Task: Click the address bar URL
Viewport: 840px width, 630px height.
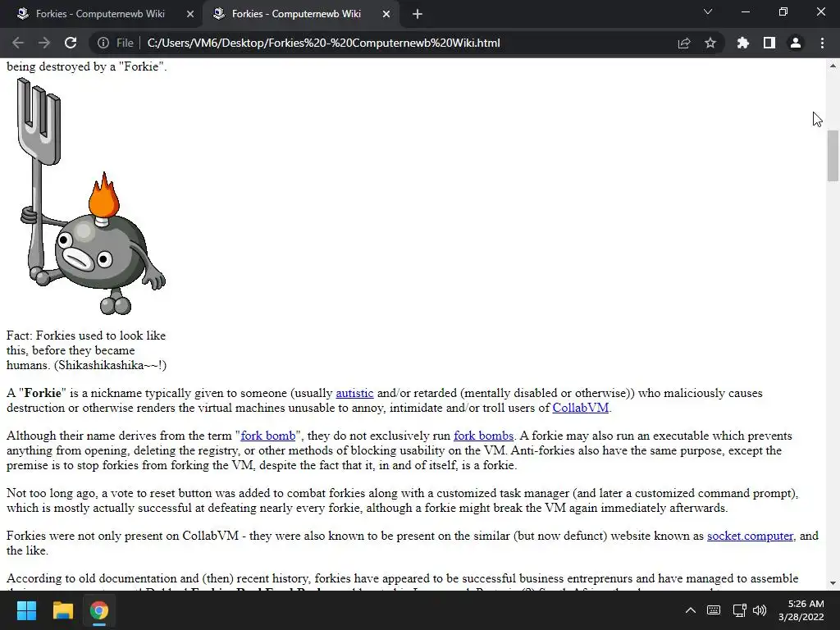Action: coord(323,43)
